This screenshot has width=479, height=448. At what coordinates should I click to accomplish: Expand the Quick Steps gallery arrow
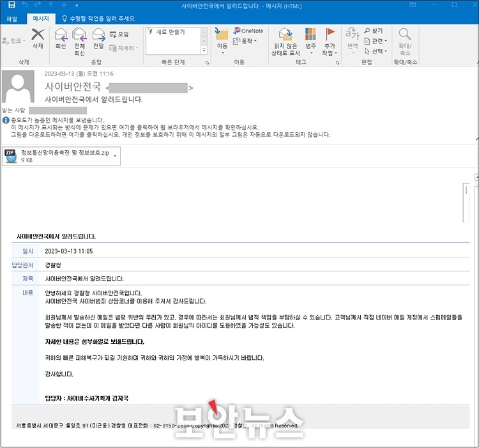(204, 50)
